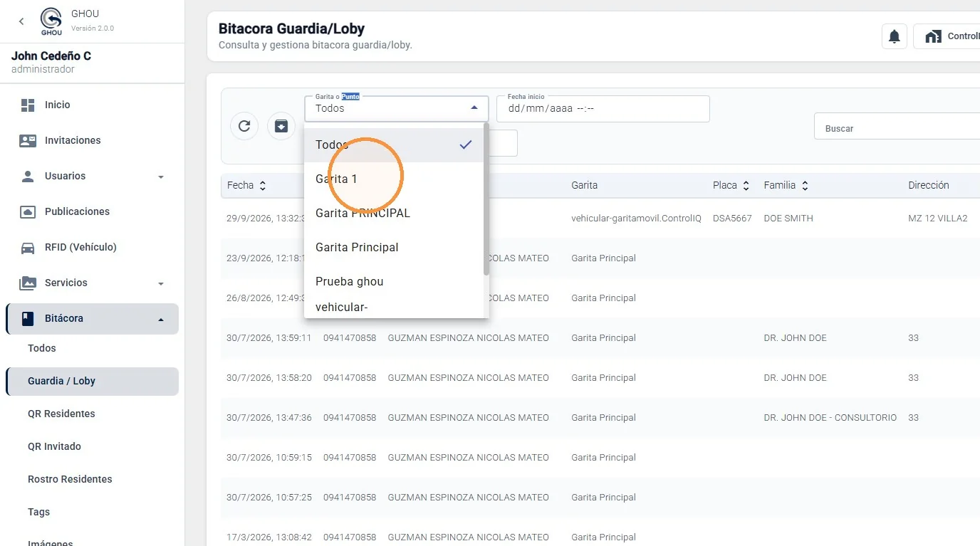The height and width of the screenshot is (546, 980).
Task: Click the GHOU logo icon
Action: (51, 21)
